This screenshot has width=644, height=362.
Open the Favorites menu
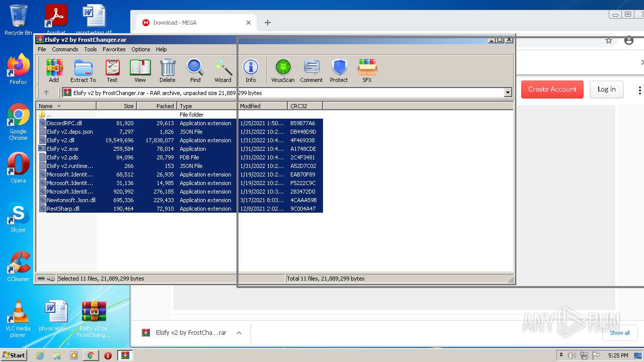(114, 49)
